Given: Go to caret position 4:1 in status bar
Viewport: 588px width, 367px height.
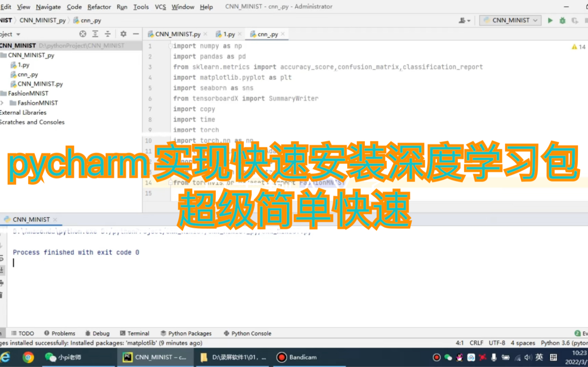Looking at the screenshot, I should [460, 343].
